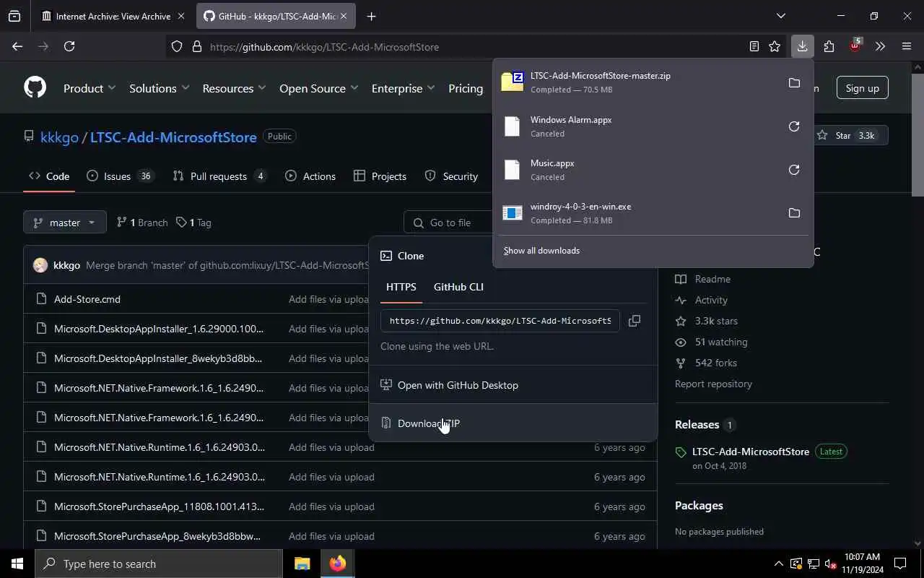The image size is (924, 578).
Task: Bookmark this page with star icon
Action: click(775, 46)
